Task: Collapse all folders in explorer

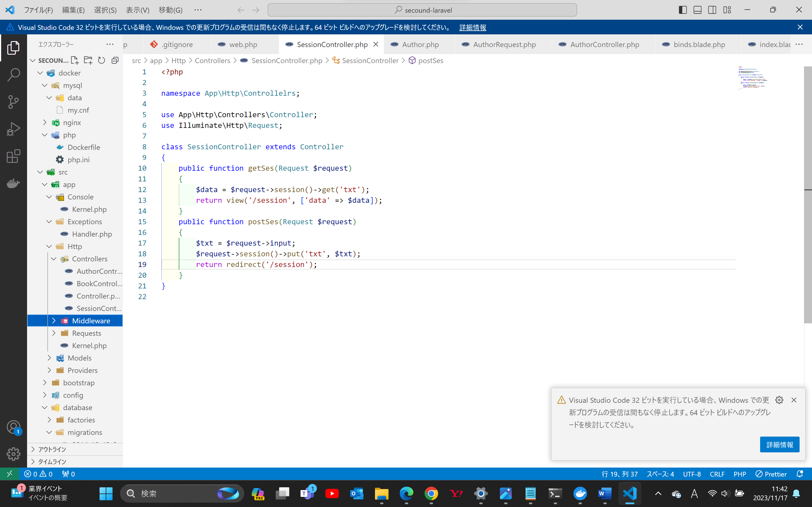Action: pos(115,60)
